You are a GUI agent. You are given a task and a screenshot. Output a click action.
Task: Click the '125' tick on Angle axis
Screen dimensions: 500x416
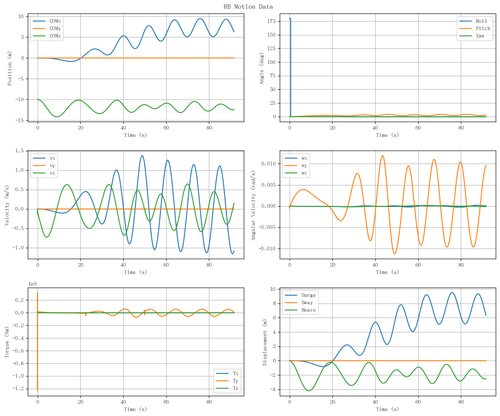pyautogui.click(x=272, y=49)
